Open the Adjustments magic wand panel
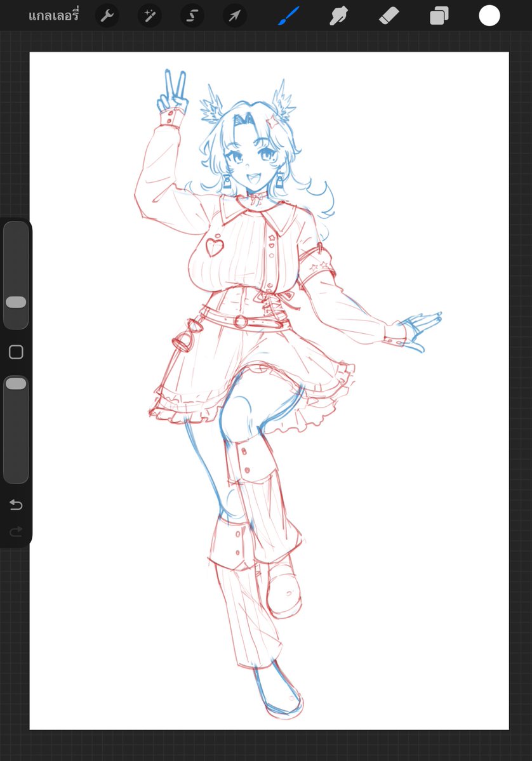This screenshot has height=761, width=532. pyautogui.click(x=149, y=16)
